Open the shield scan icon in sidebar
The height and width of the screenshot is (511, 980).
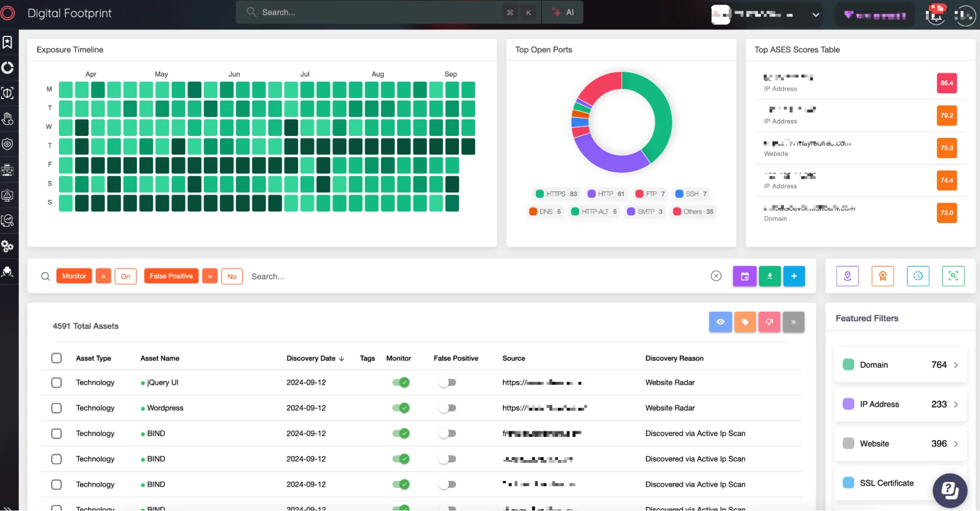tap(7, 93)
